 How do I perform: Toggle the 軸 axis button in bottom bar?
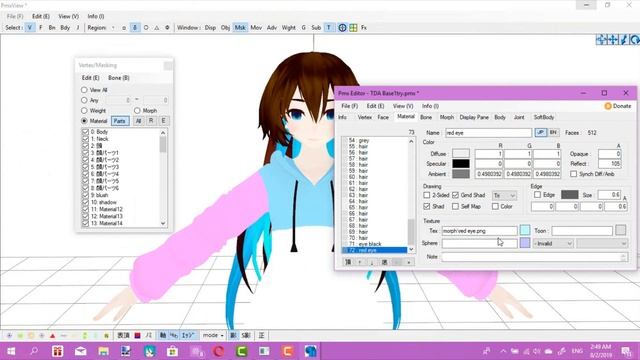(x=162, y=336)
